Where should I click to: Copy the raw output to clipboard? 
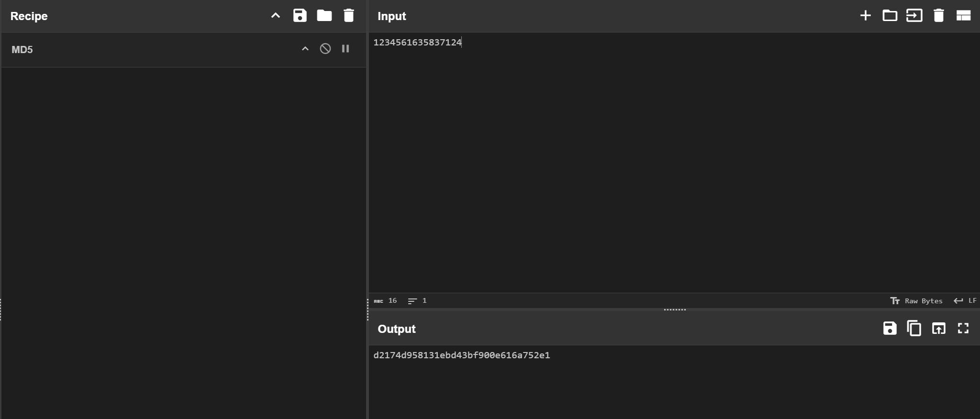click(914, 328)
